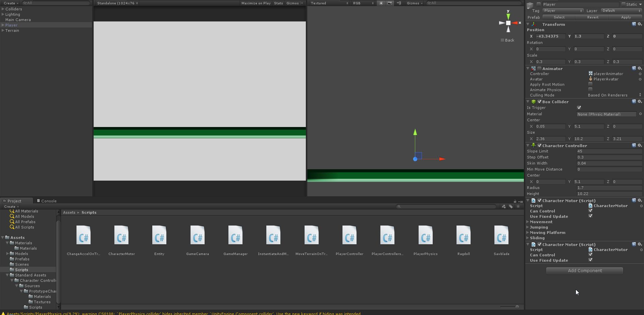Screen dimensions: 644x315
Task: Click the Apply prefab button
Action: 626,17
